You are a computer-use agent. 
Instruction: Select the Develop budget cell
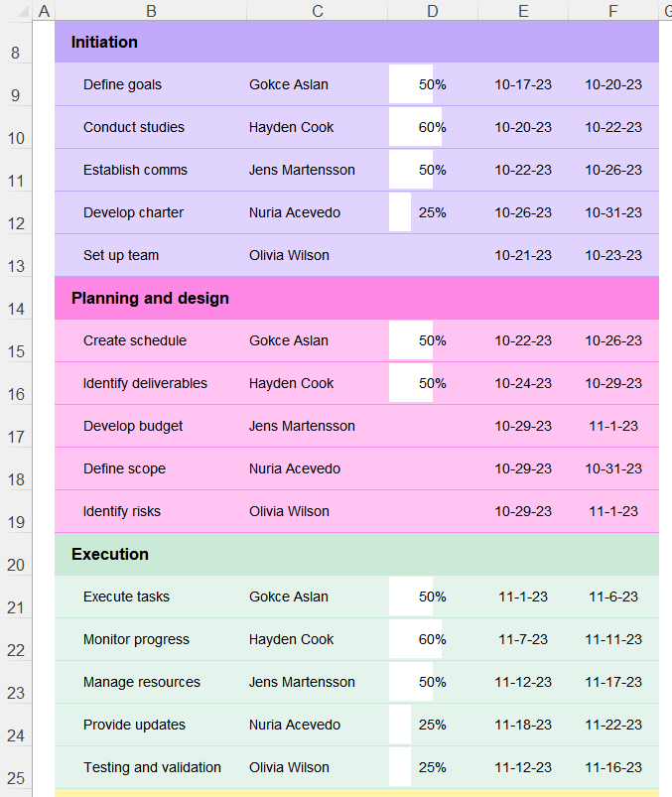click(x=151, y=426)
